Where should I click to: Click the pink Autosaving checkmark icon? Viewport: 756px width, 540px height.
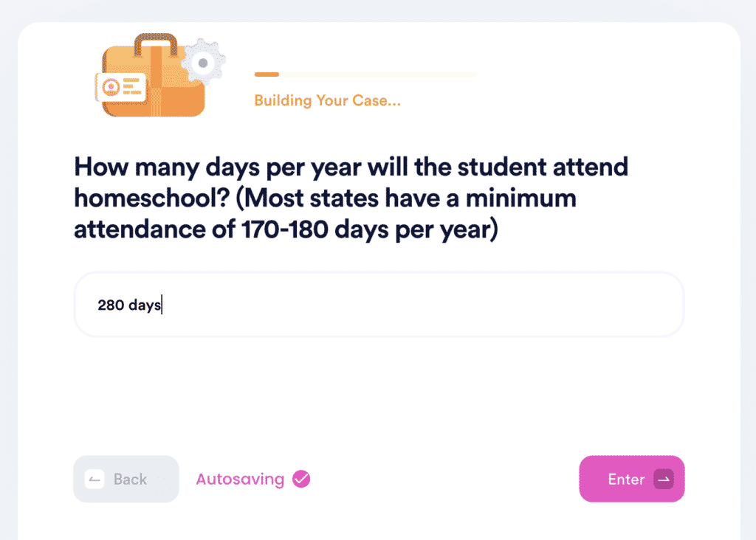click(x=301, y=480)
